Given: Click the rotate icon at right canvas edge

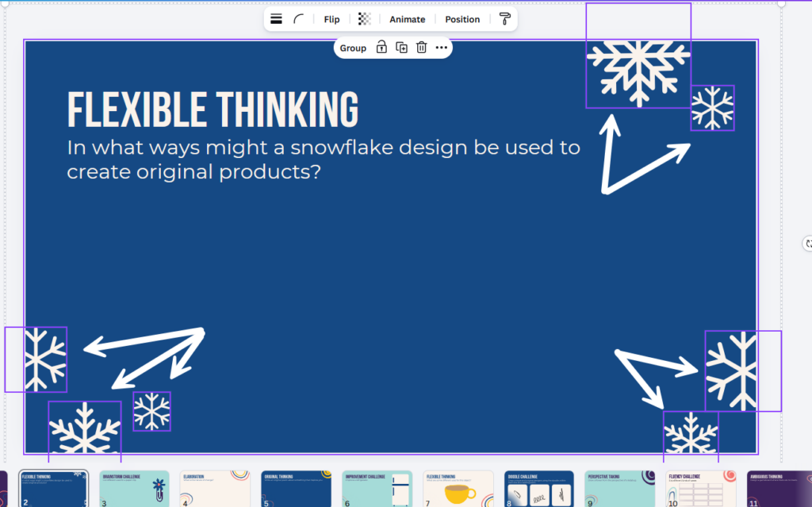Looking at the screenshot, I should (807, 244).
